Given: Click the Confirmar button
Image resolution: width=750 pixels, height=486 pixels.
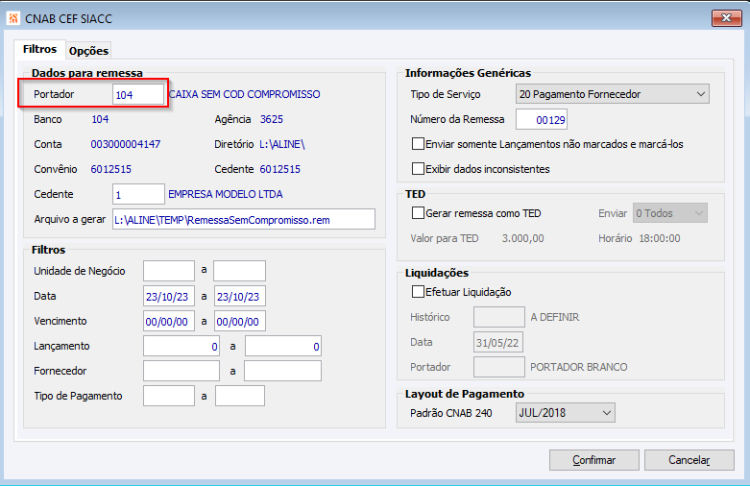Looking at the screenshot, I should [594, 460].
